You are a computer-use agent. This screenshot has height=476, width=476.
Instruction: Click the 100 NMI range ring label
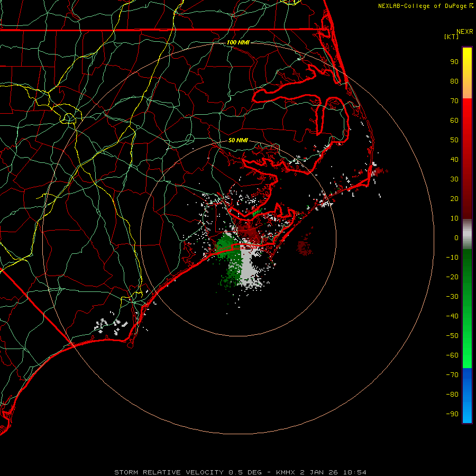[238, 42]
